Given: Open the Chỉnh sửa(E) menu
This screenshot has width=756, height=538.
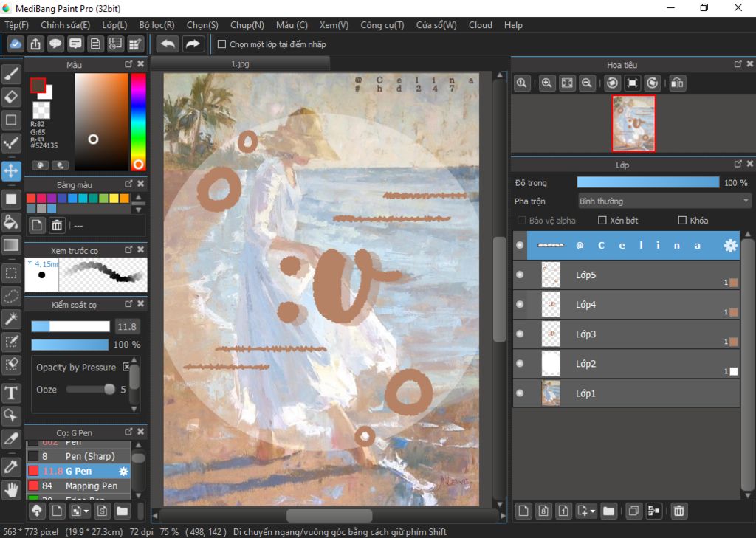Looking at the screenshot, I should (x=65, y=25).
